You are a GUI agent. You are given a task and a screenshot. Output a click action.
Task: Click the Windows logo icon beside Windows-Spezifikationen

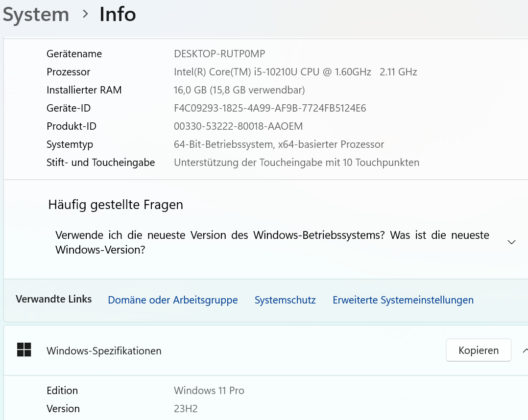click(24, 350)
